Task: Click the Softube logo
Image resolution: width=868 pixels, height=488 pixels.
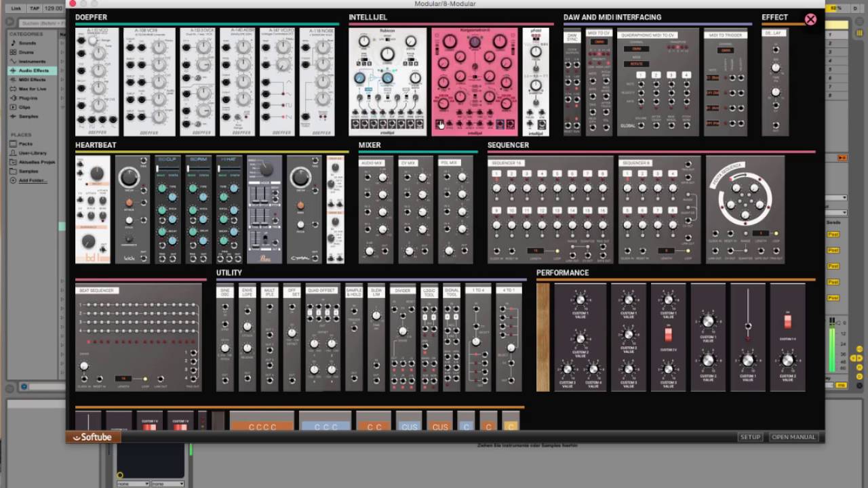Action: 93,437
